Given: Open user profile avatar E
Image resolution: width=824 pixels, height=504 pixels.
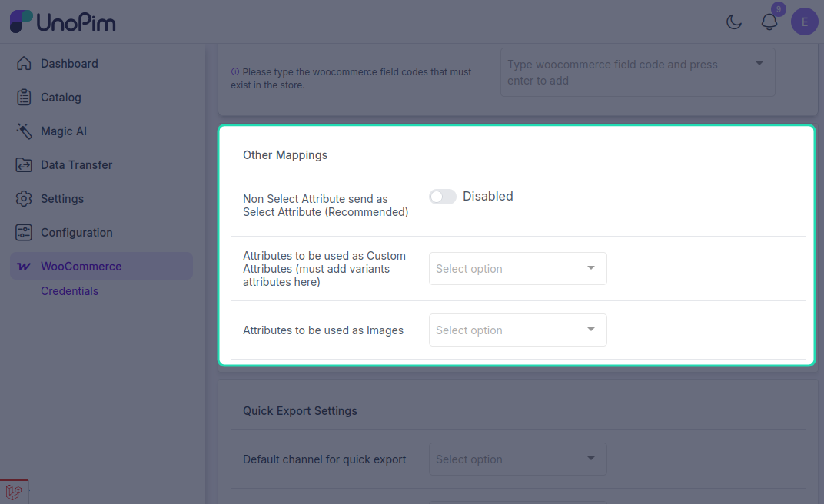Looking at the screenshot, I should (805, 22).
